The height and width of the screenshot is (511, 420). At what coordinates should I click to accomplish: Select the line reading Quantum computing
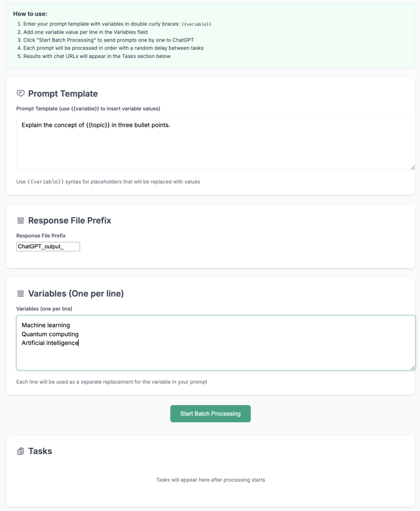click(x=50, y=334)
